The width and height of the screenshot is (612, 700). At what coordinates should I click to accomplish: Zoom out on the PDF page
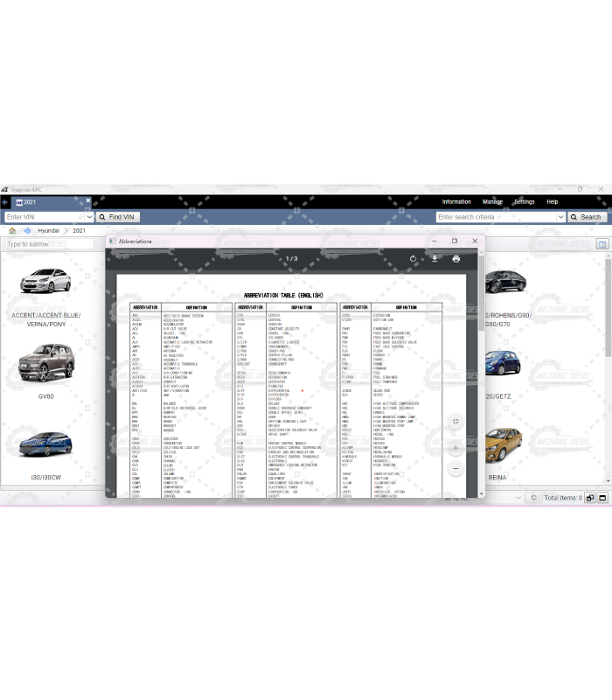[456, 468]
